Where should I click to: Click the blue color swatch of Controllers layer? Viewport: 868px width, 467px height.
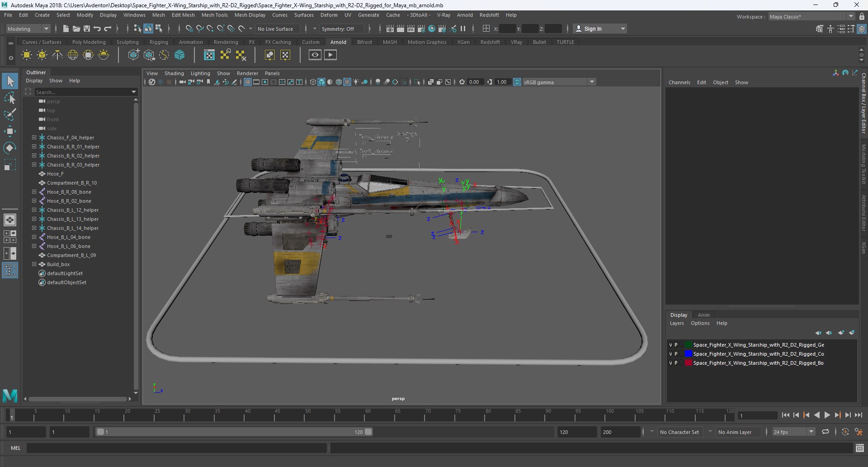tap(688, 354)
